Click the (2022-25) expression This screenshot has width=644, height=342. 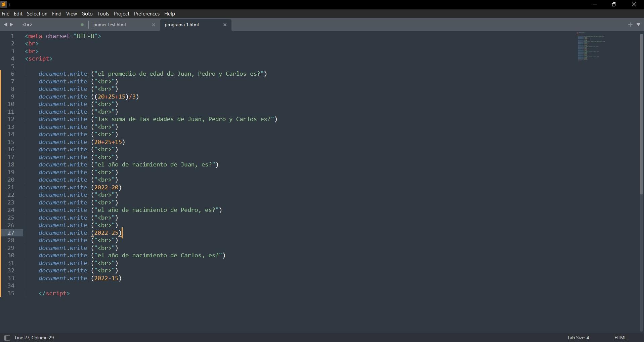click(106, 233)
